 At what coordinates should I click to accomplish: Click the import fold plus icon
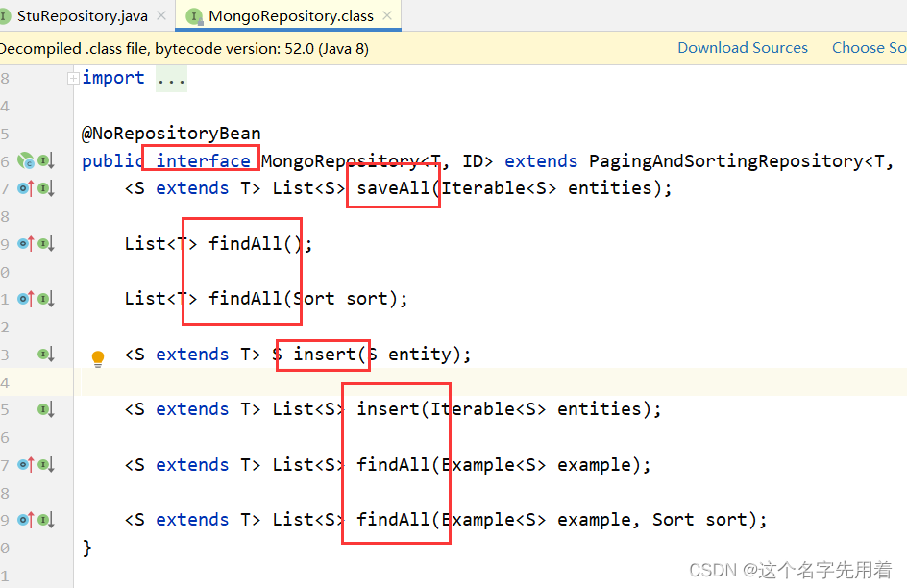point(73,77)
